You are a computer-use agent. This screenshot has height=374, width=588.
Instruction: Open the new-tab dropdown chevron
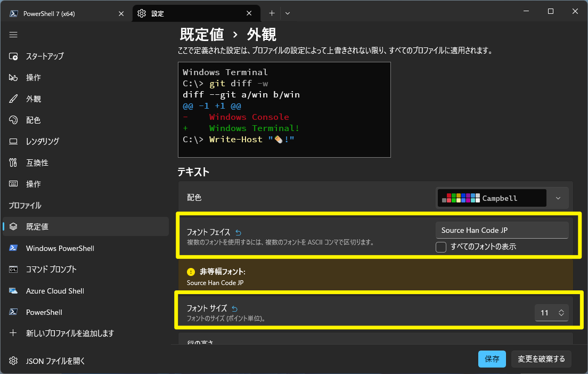tap(287, 13)
